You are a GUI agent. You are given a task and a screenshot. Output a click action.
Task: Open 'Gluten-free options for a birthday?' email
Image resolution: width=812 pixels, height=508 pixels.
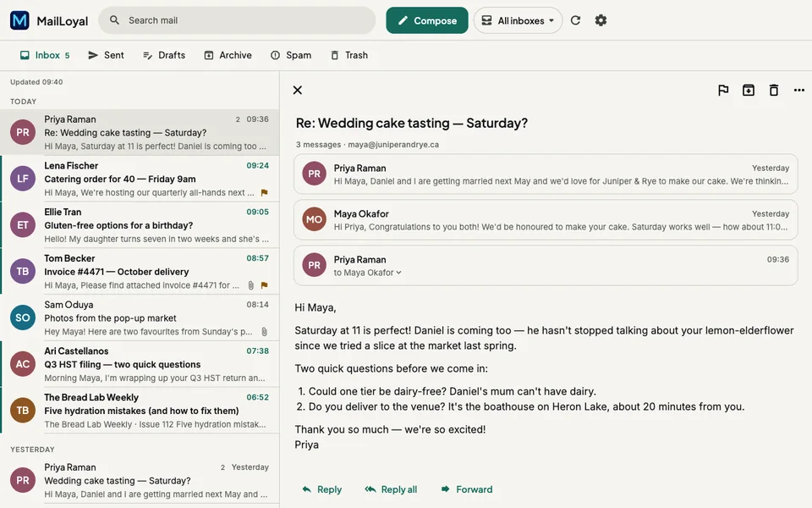point(140,225)
